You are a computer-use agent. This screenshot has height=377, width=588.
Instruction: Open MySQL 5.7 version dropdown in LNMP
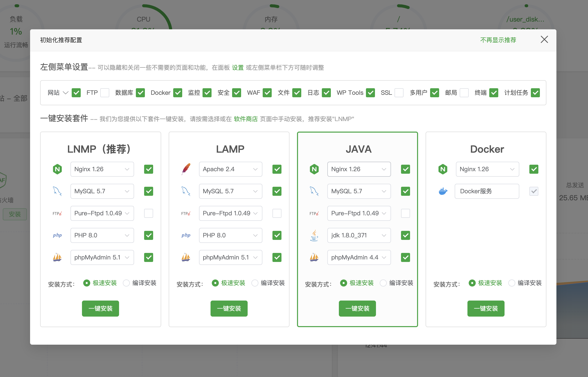tap(102, 191)
